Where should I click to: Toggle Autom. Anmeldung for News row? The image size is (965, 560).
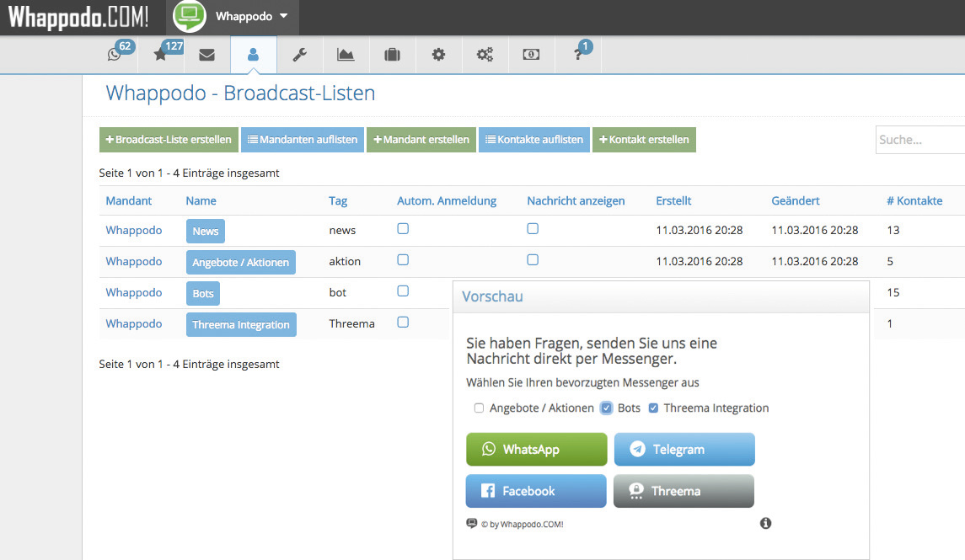[403, 229]
